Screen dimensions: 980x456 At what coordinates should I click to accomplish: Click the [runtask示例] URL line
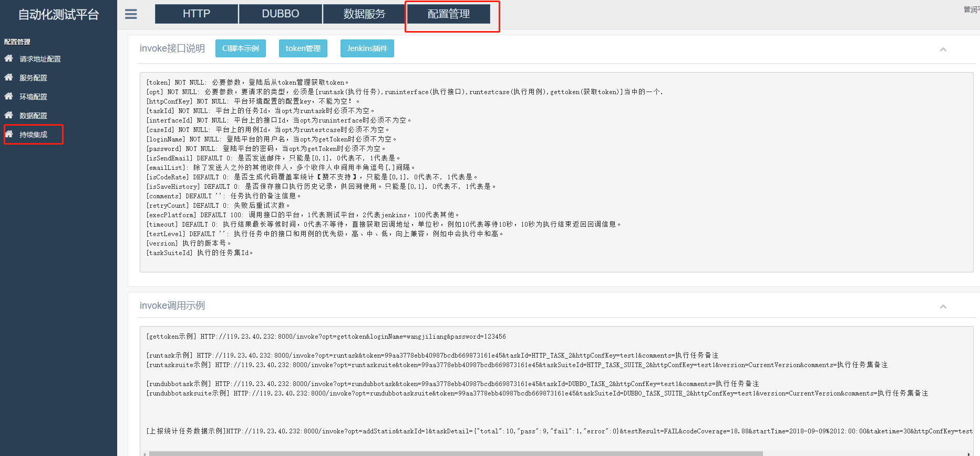[432, 356]
